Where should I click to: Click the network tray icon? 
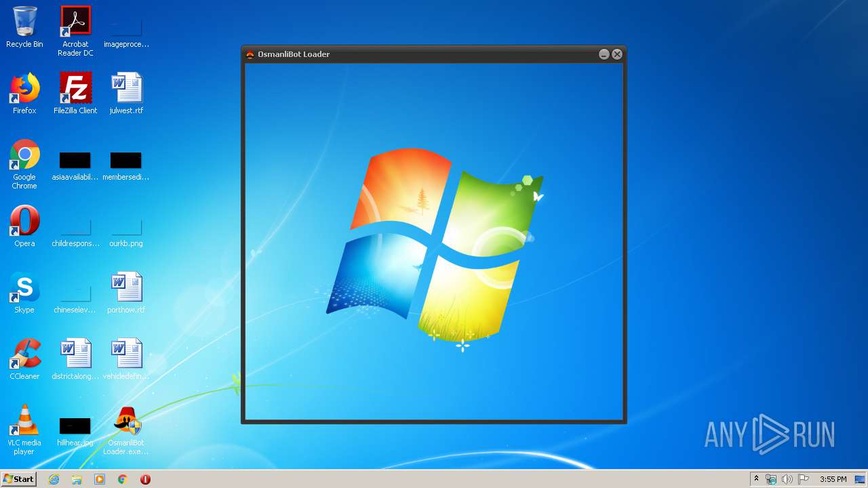pos(771,479)
